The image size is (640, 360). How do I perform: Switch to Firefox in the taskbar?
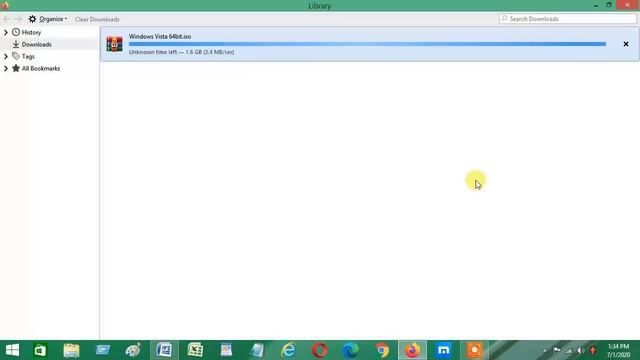(x=412, y=350)
